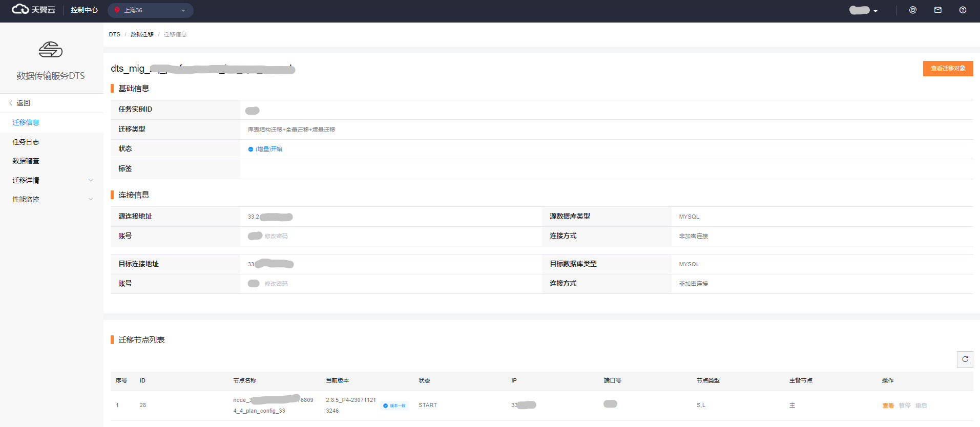Open the help question mark icon

pyautogui.click(x=963, y=10)
